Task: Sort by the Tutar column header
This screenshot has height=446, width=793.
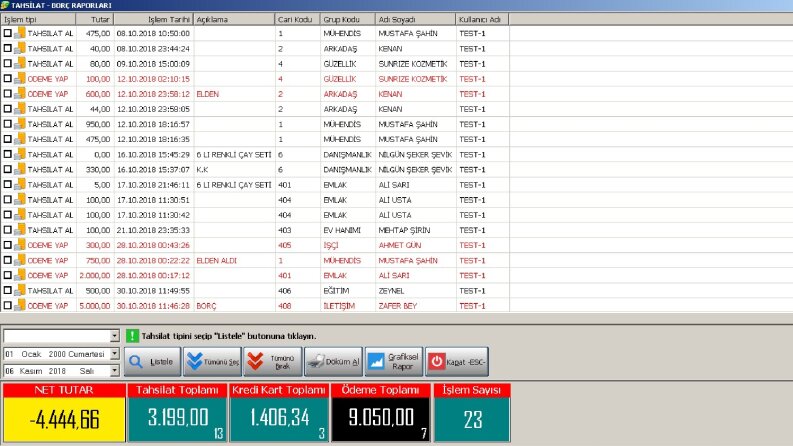Action: click(x=95, y=19)
